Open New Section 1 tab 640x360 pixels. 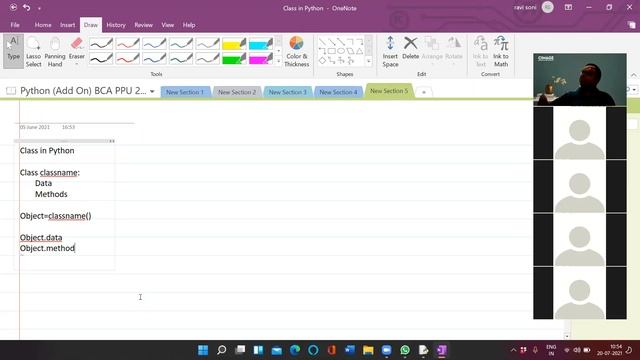click(x=185, y=92)
